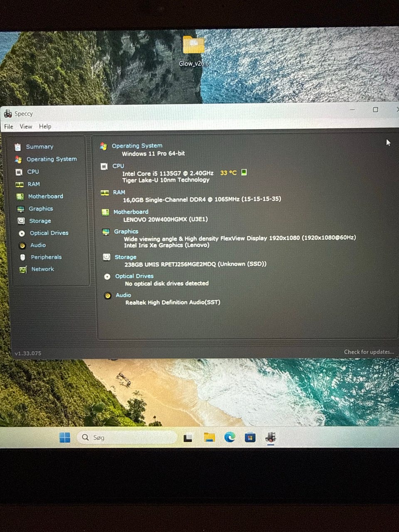Select the Peripherals mouse icon in sidebar

(23, 258)
